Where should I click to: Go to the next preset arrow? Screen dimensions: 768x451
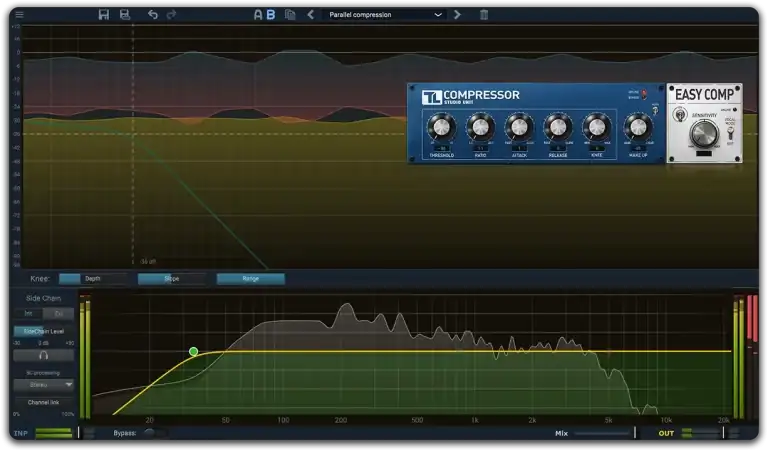pos(457,15)
